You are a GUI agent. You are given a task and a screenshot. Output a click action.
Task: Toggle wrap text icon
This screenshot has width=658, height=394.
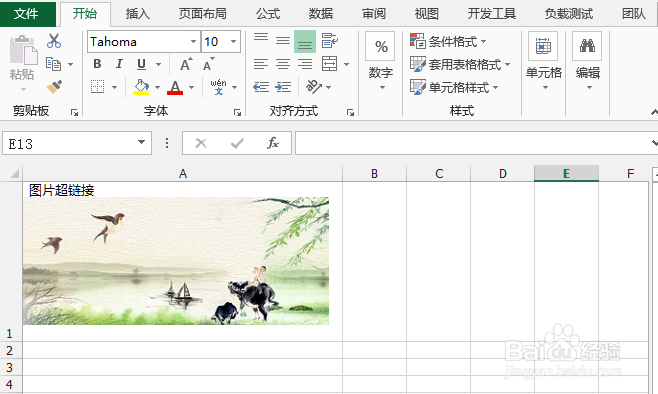[x=329, y=41]
